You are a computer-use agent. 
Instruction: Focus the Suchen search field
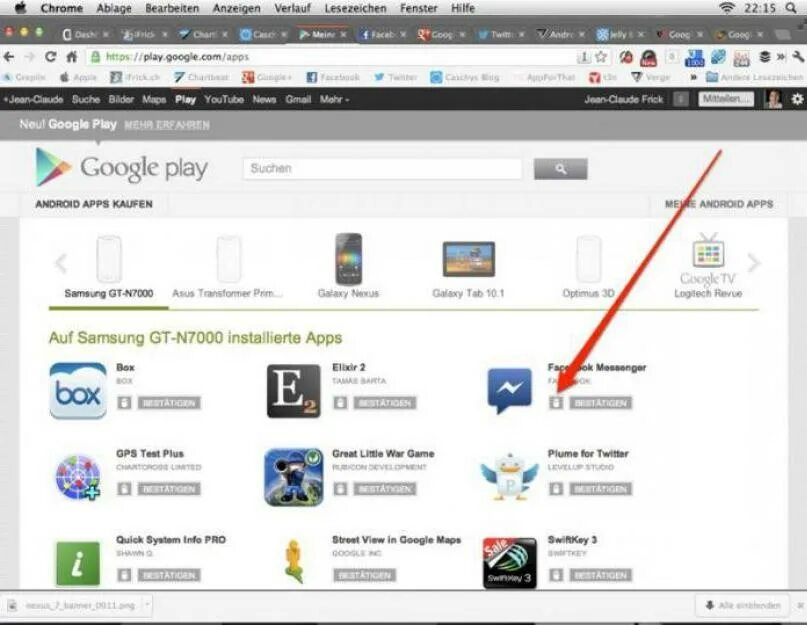coord(382,168)
